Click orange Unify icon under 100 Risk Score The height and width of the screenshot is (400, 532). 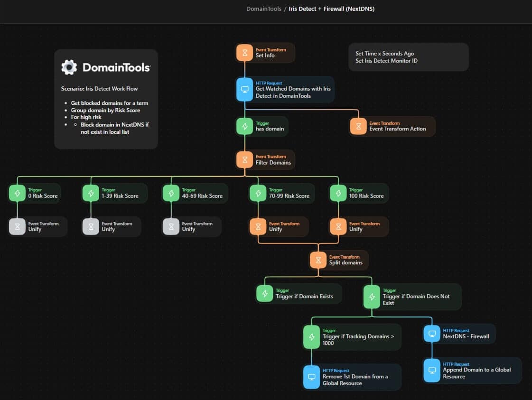tap(338, 227)
